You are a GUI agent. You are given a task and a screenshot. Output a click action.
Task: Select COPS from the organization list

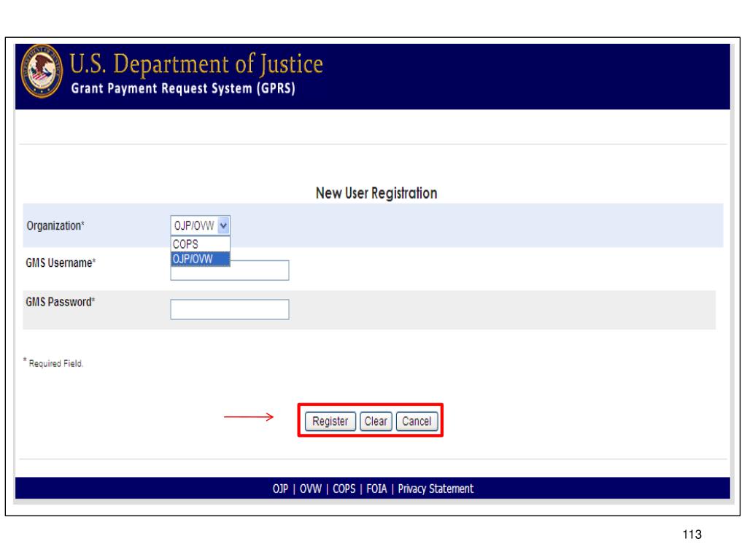click(x=200, y=244)
